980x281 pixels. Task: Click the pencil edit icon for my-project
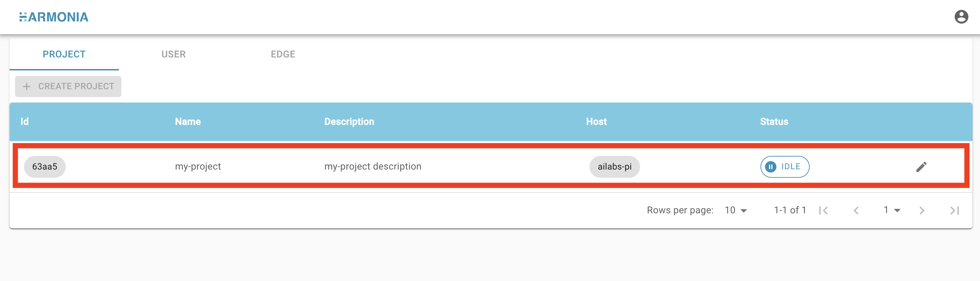[x=921, y=166]
